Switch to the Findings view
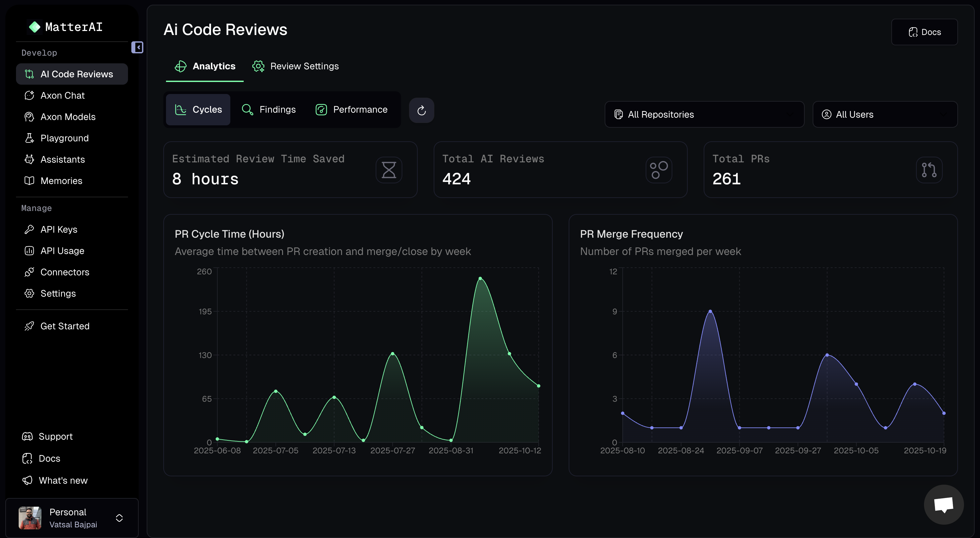The image size is (980, 538). (269, 109)
